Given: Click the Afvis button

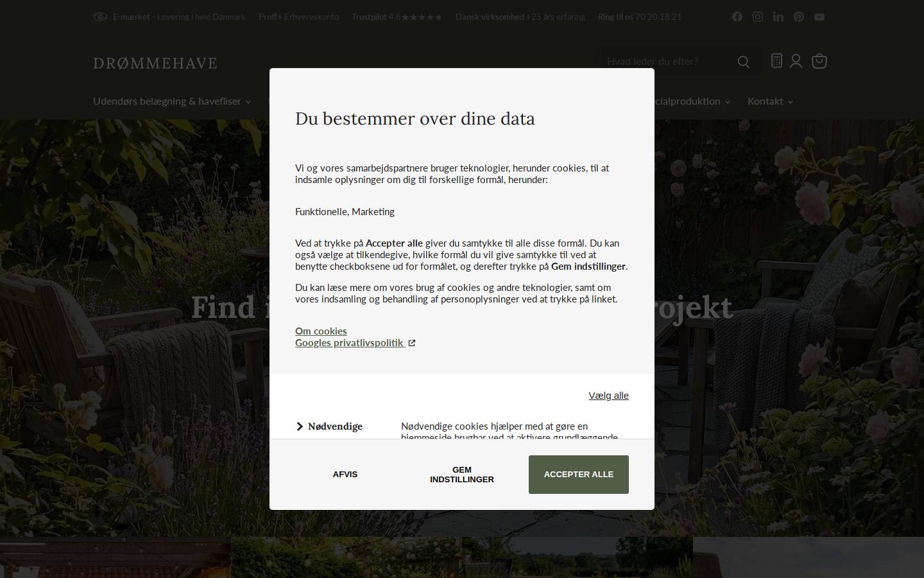Looking at the screenshot, I should coord(345,475).
